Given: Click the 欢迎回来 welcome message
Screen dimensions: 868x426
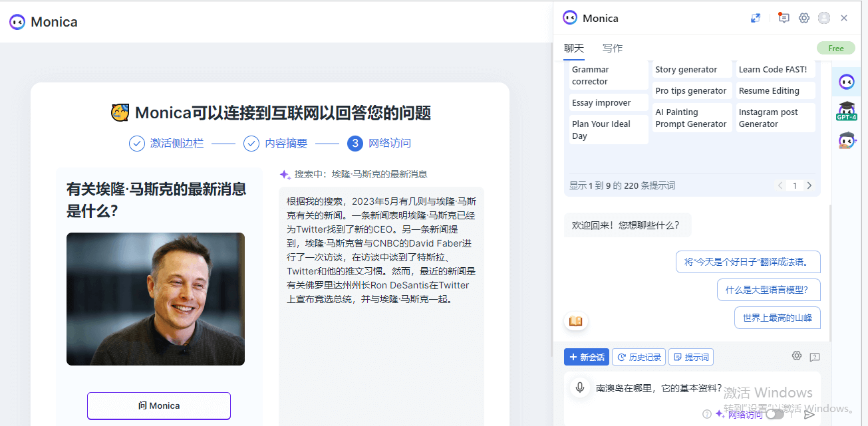Looking at the screenshot, I should tap(627, 225).
